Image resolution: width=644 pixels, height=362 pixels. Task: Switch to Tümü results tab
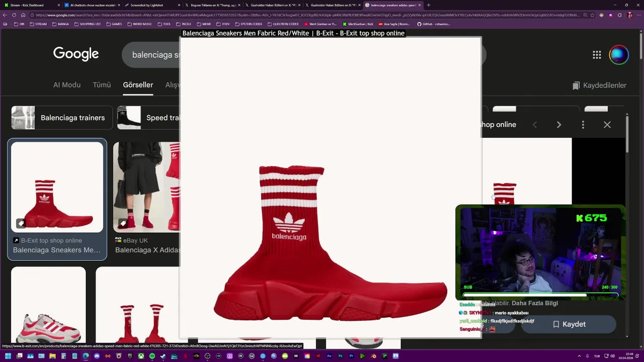(x=102, y=85)
